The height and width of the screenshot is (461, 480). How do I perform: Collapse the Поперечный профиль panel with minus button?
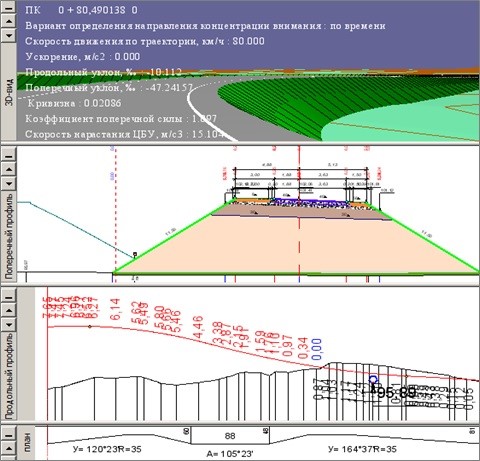[9, 156]
